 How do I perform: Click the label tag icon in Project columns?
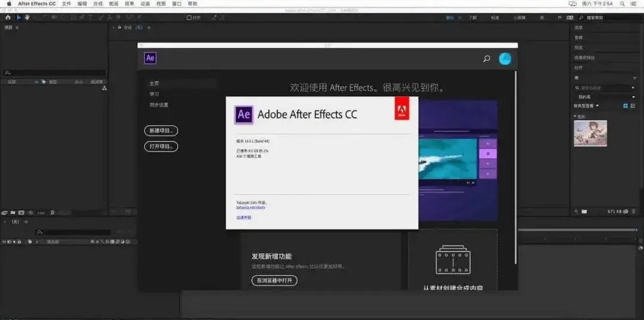pyautogui.click(x=44, y=82)
